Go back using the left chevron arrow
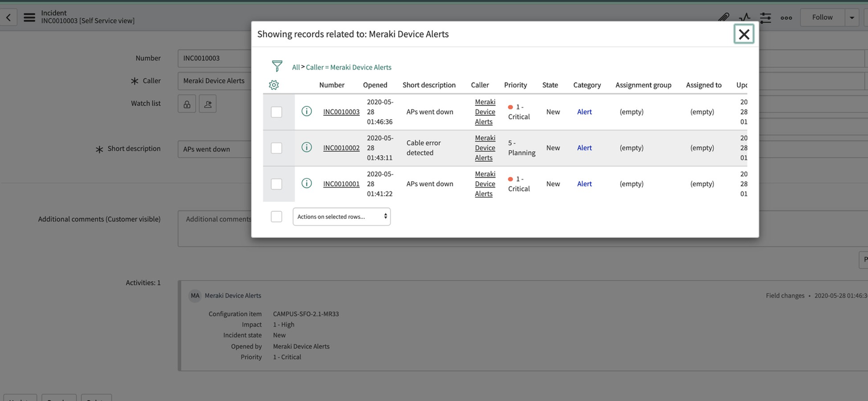Screen dimensions: 868x401 tap(8, 17)
